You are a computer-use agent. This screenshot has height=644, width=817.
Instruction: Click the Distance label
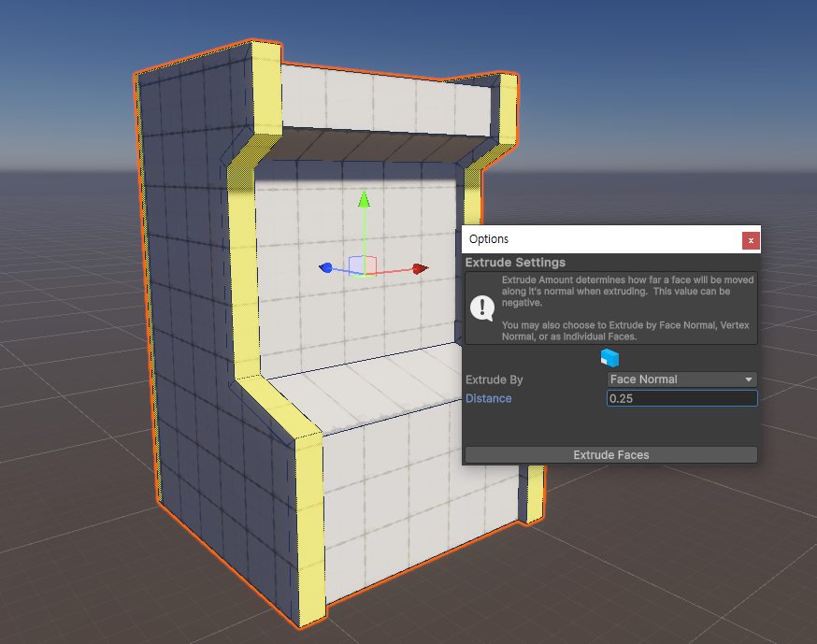coord(489,398)
